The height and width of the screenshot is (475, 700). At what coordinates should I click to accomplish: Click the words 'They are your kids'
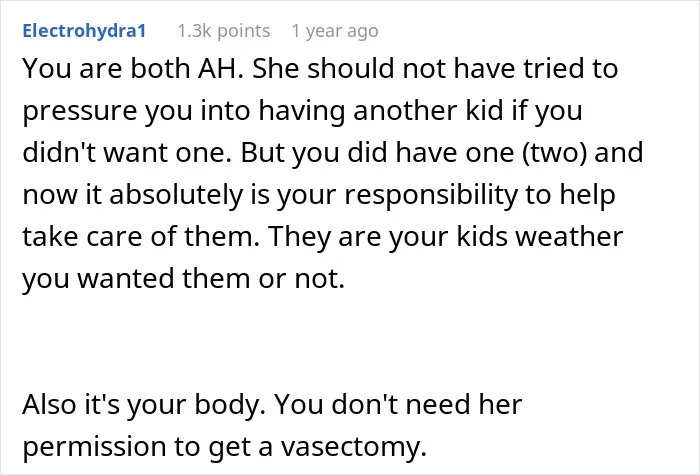click(x=388, y=237)
